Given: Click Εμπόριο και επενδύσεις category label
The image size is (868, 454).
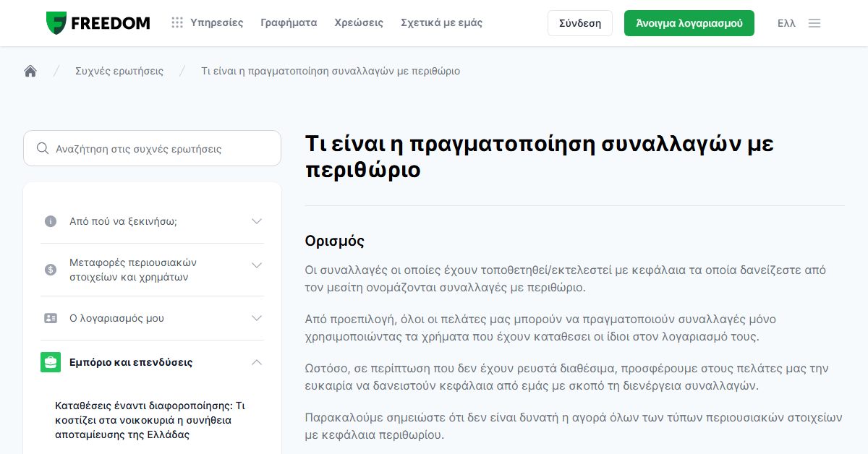Looking at the screenshot, I should coord(131,362).
